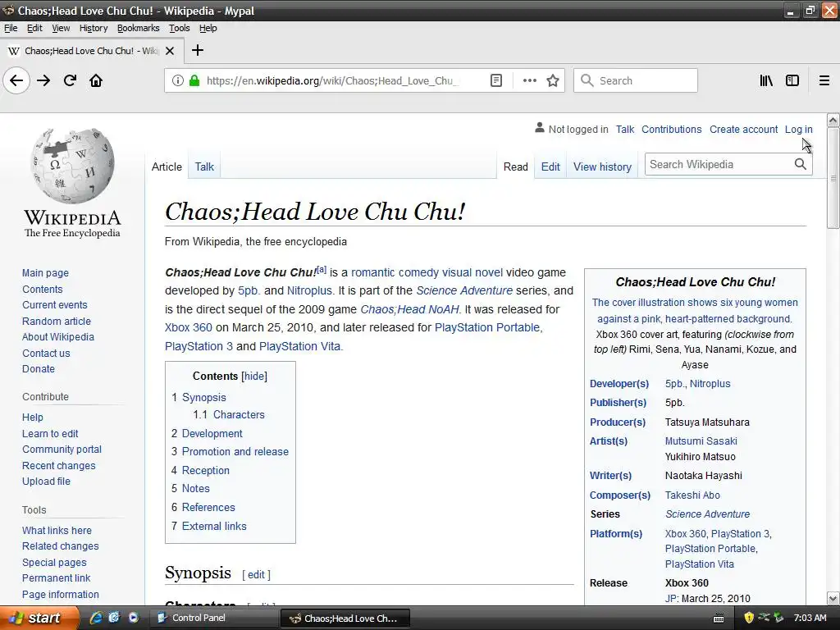This screenshot has height=630, width=840.
Task: Toggle reader view icon in address bar
Action: coord(496,81)
